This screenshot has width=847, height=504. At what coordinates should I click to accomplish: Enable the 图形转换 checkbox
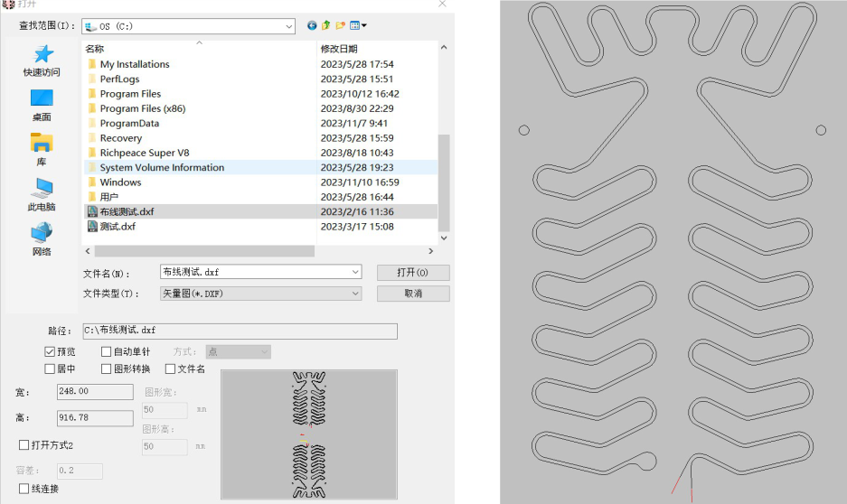[x=106, y=369]
